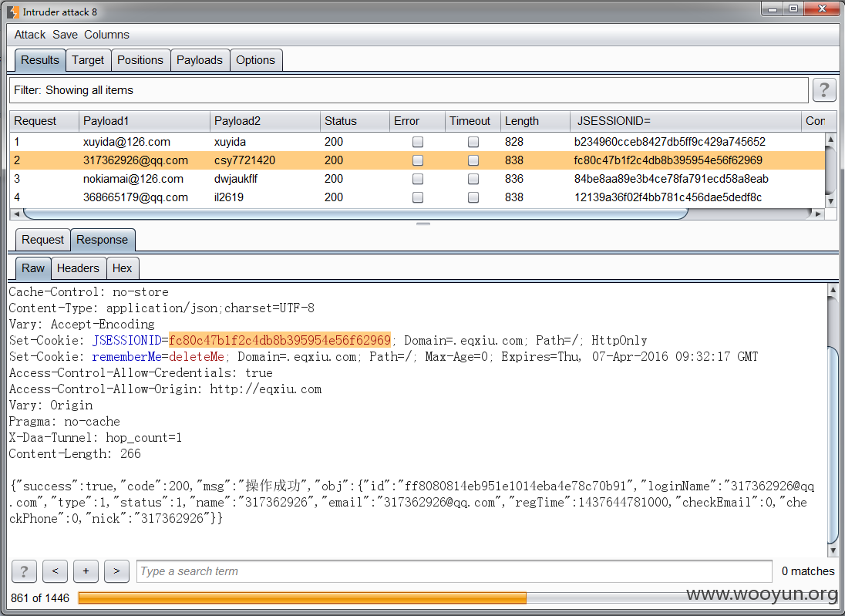Click the plus search options button

(86, 571)
